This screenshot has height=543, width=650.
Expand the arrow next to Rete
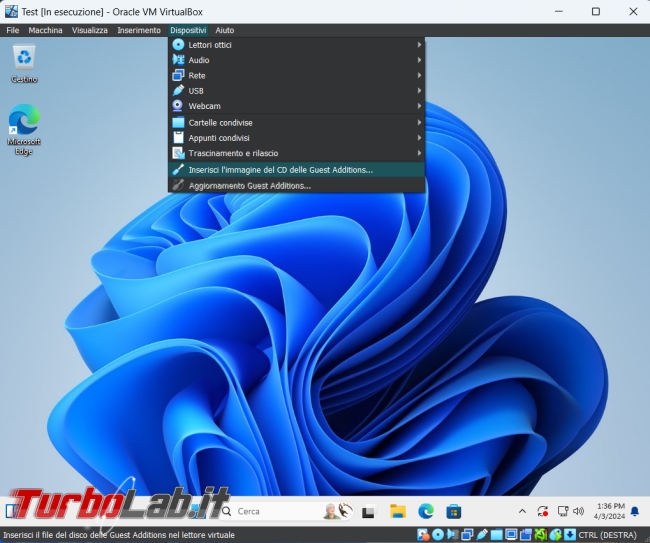coord(420,75)
